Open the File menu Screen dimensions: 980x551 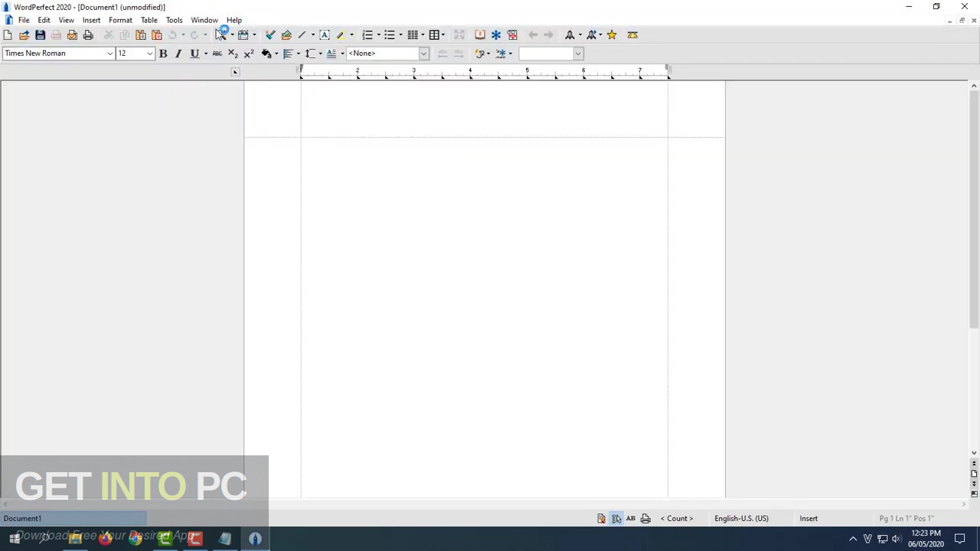pos(24,20)
